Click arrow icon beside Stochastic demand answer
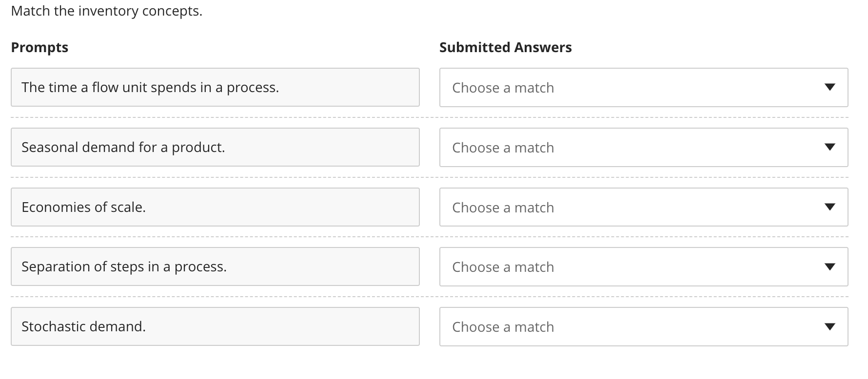868x379 pixels. pyautogui.click(x=829, y=326)
